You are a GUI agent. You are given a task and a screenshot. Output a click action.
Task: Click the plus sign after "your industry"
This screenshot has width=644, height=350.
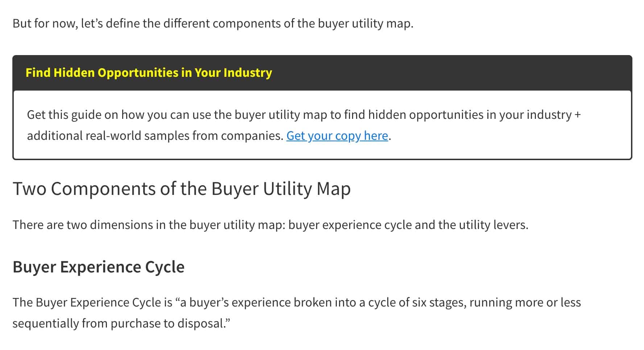(578, 115)
